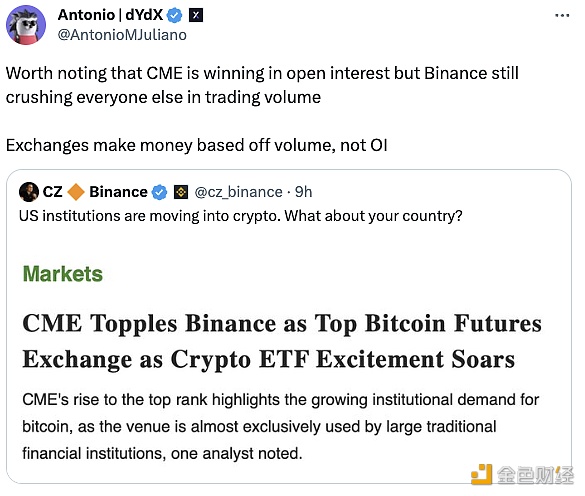Click the dYdX affiliate badge icon

click(x=196, y=15)
